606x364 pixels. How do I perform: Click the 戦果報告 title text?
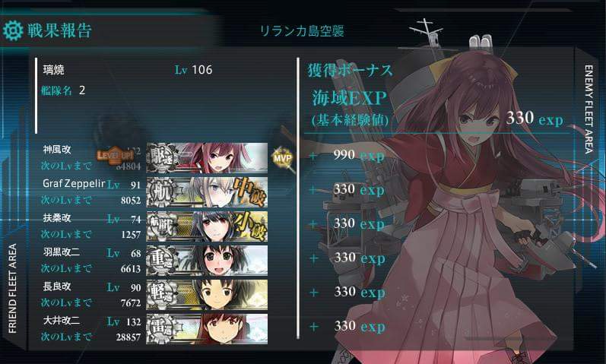click(59, 30)
